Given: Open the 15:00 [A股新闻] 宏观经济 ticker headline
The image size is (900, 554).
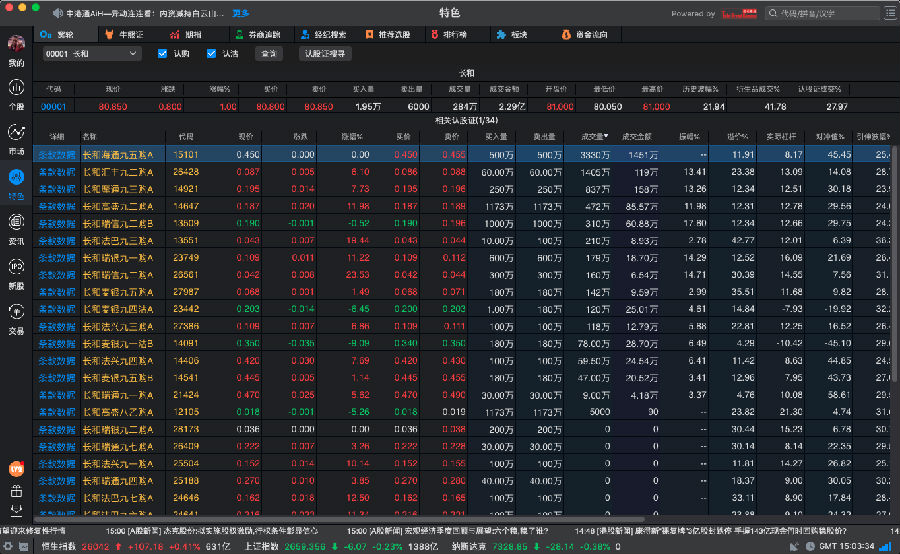Looking at the screenshot, I should (x=448, y=531).
